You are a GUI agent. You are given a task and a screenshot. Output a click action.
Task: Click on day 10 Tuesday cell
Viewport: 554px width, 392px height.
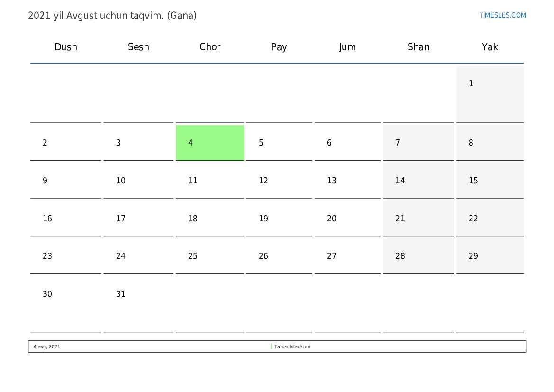point(138,181)
